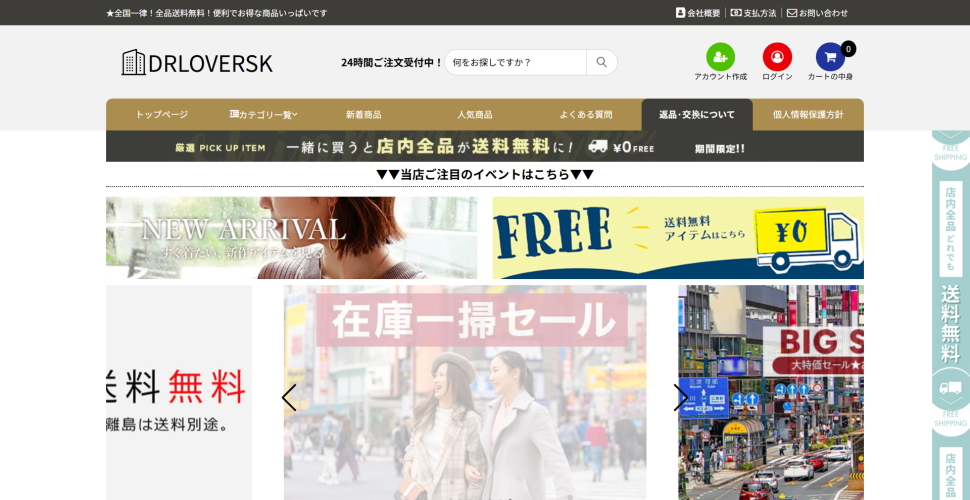Advance carousel with right arrow

click(680, 397)
